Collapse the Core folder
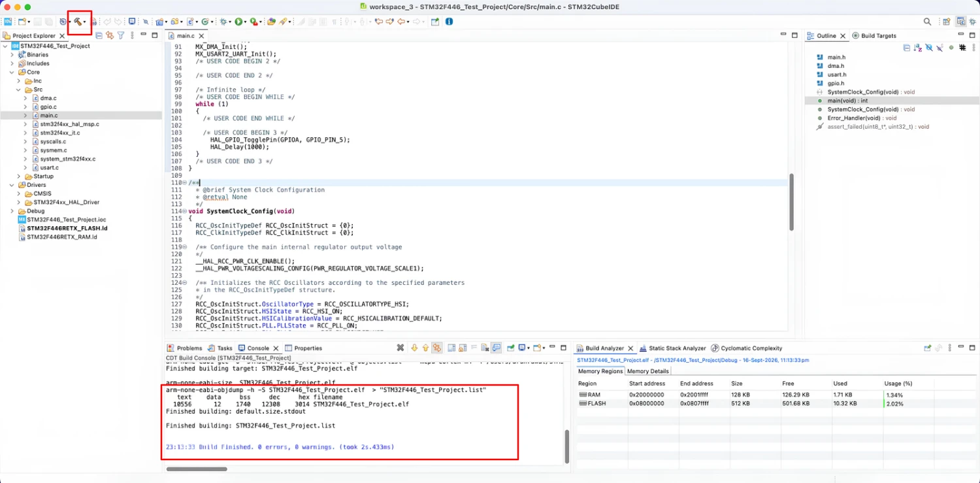This screenshot has width=980, height=483. coord(12,72)
